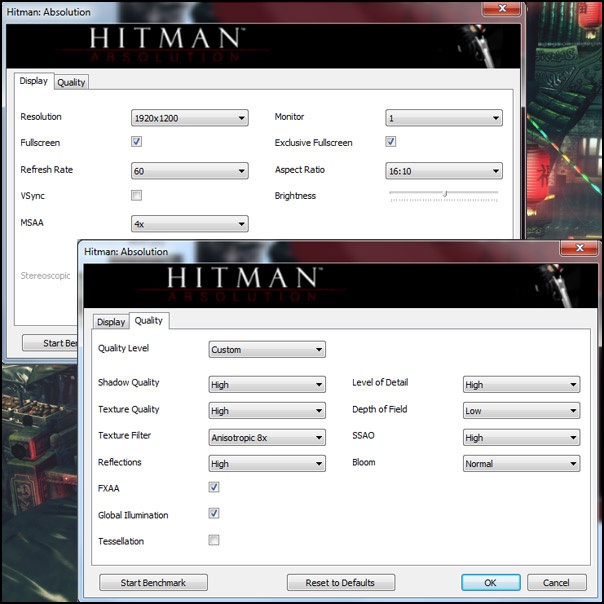
Task: Open the Aspect Ratio dropdown showing 16:10
Action: 444,171
